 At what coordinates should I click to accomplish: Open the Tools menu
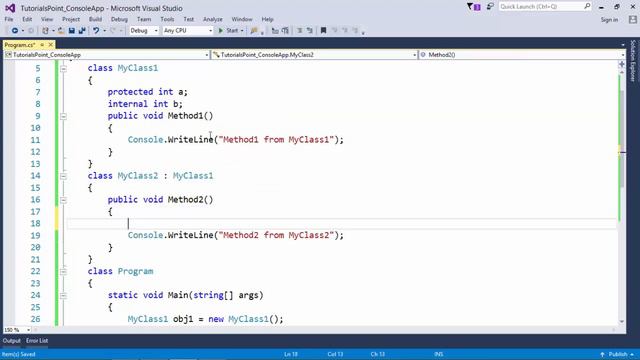click(x=167, y=19)
